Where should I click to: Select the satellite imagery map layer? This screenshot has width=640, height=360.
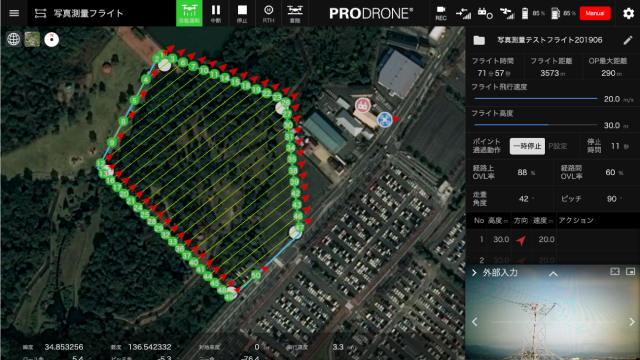pos(32,39)
